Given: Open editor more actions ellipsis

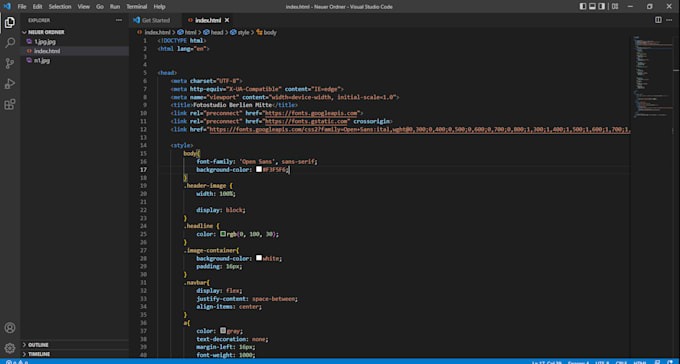Looking at the screenshot, I should pos(669,20).
